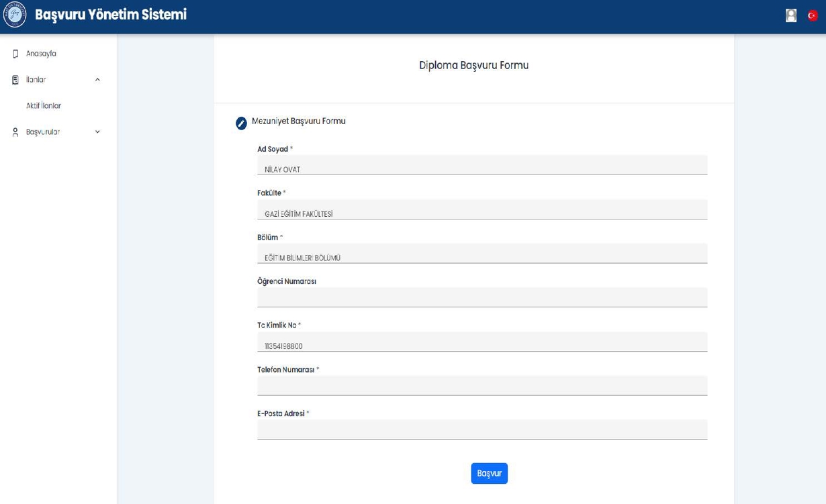Click the Telefon Numarası label
Image resolution: width=826 pixels, height=504 pixels.
[x=286, y=370]
